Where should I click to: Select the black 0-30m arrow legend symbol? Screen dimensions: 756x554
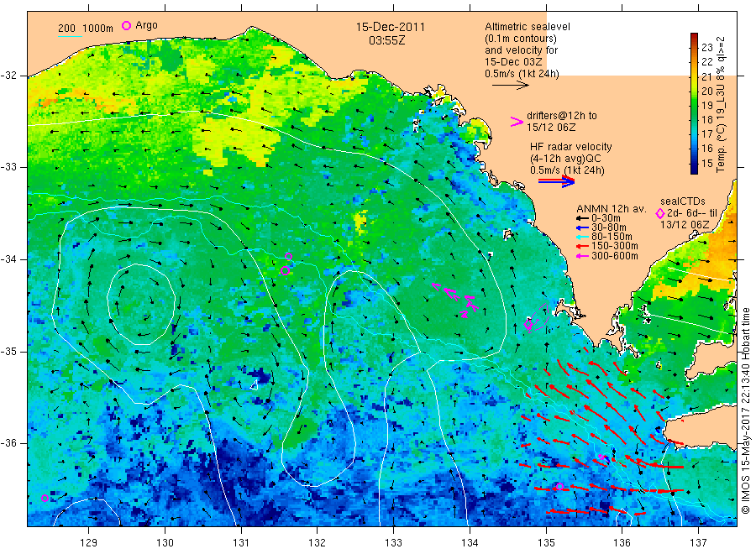(x=582, y=218)
